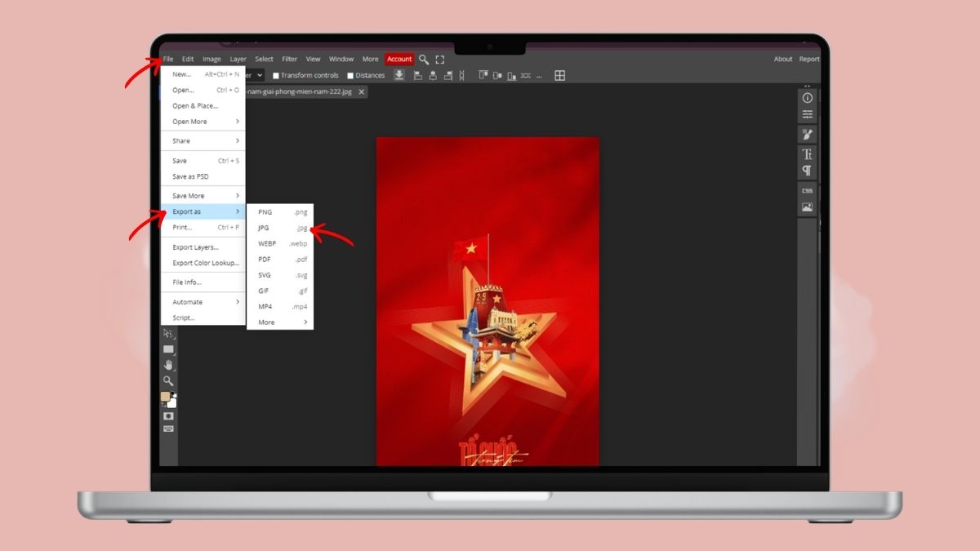Open the Info panel icon
Screen dimensions: 980x551
[807, 98]
